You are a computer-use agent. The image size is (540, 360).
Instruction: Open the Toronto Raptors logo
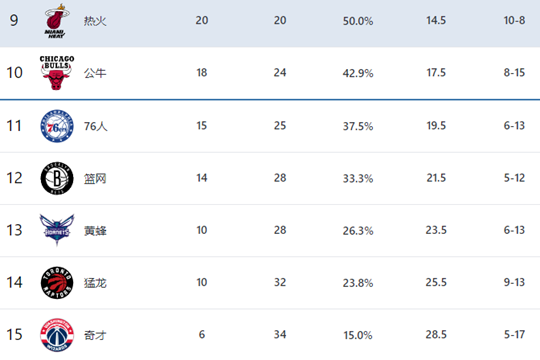tap(57, 282)
